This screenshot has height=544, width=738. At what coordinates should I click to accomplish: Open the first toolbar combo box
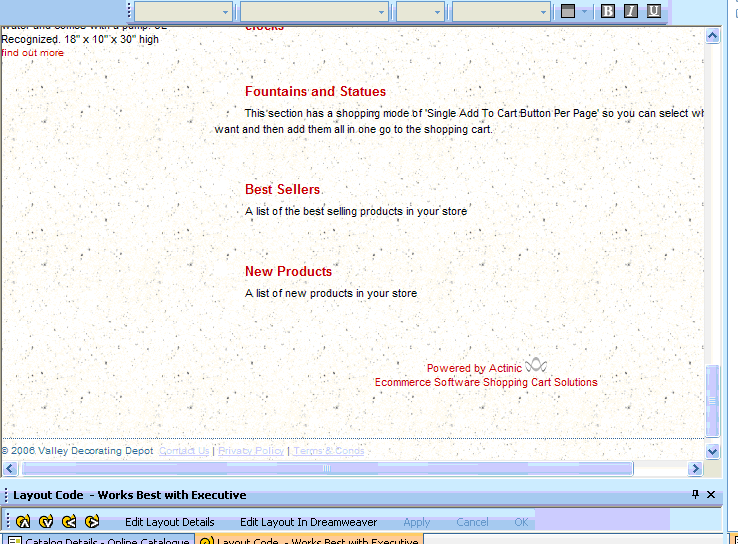coord(184,12)
